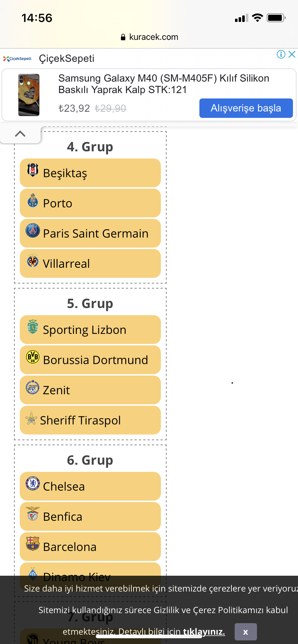This screenshot has height=644, width=298.
Task: Click the Villarreal club crest icon
Action: click(33, 261)
